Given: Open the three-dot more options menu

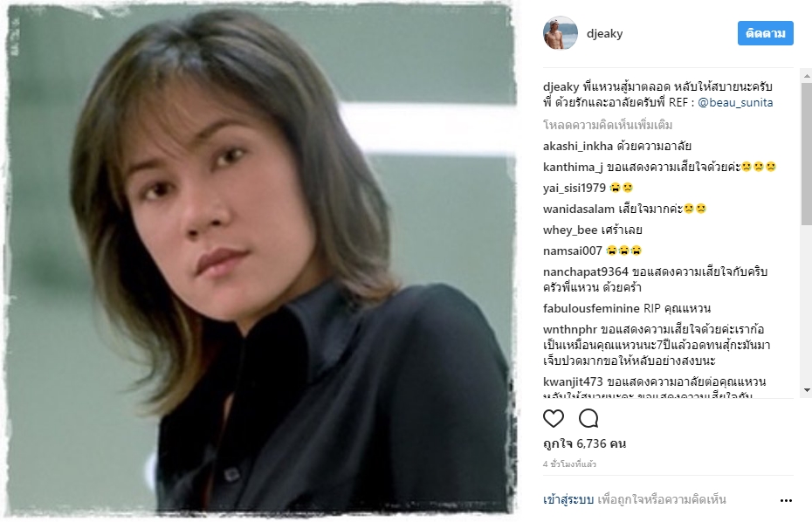Looking at the screenshot, I should pyautogui.click(x=786, y=500).
